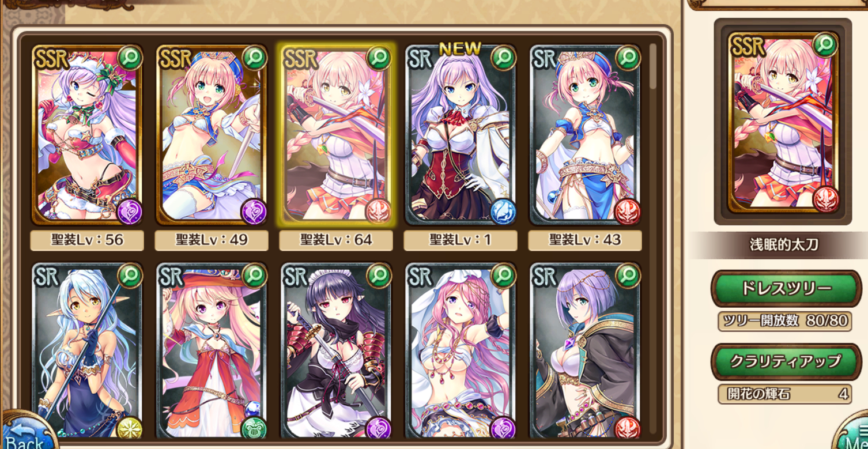Select the NEW SR card with 聖装Lv:1
This screenshot has width=868, height=449.
(461, 135)
